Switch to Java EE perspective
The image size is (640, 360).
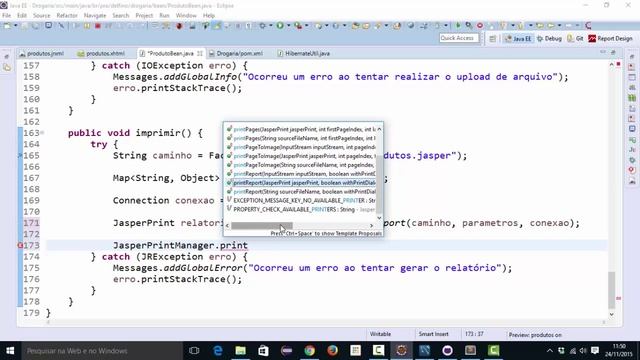[518, 39]
